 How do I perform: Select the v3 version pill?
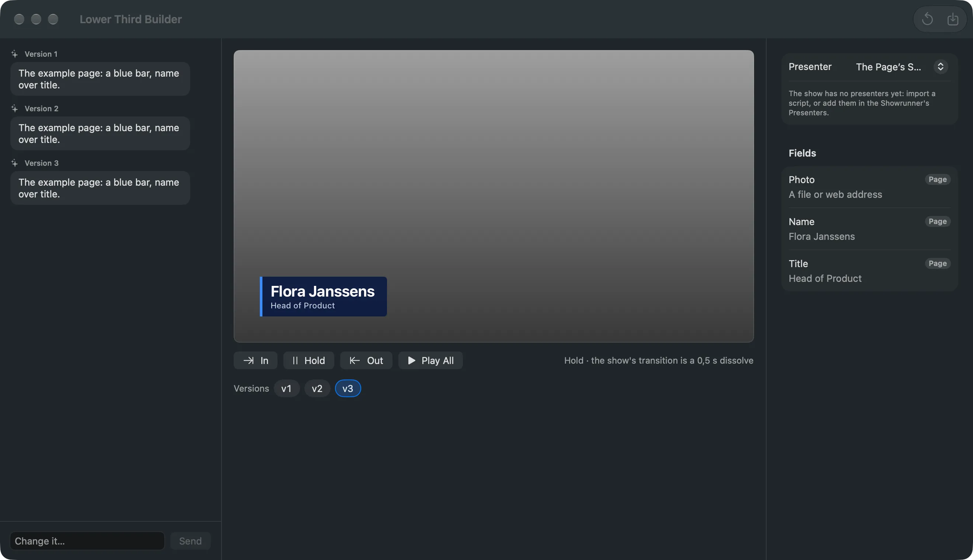coord(348,388)
